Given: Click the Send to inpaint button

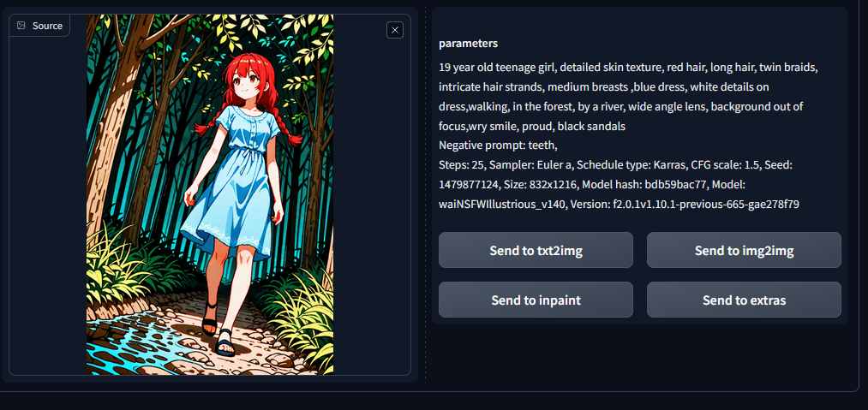Looking at the screenshot, I should coord(536,300).
